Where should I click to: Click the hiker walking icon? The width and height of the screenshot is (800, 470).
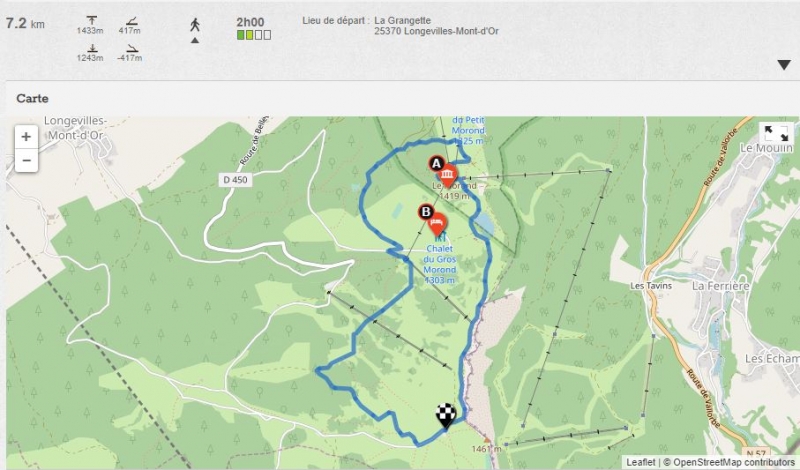coord(195,24)
